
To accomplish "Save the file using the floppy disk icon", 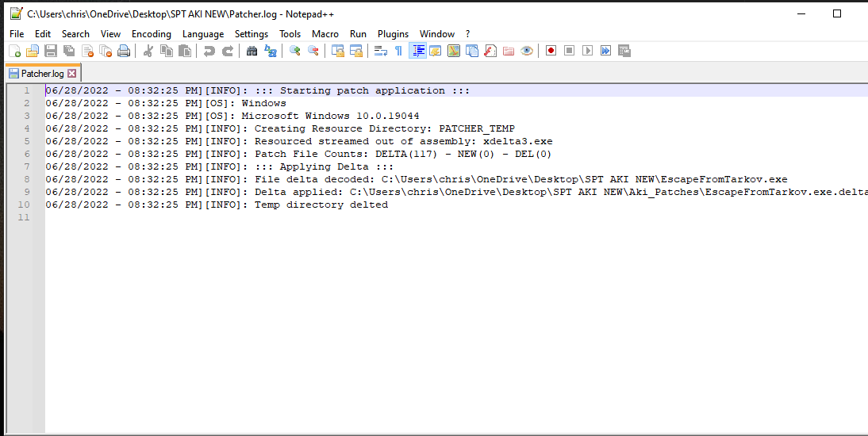I will pos(51,51).
